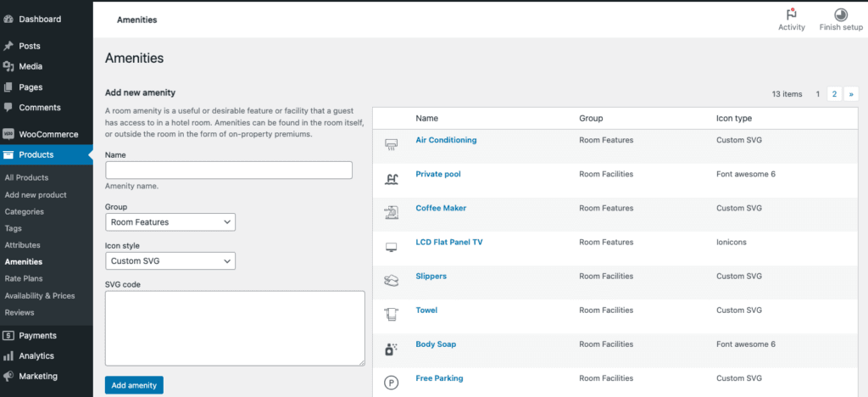Open WooCommerce in the sidebar
Screen dimensions: 868x397
[x=47, y=134]
